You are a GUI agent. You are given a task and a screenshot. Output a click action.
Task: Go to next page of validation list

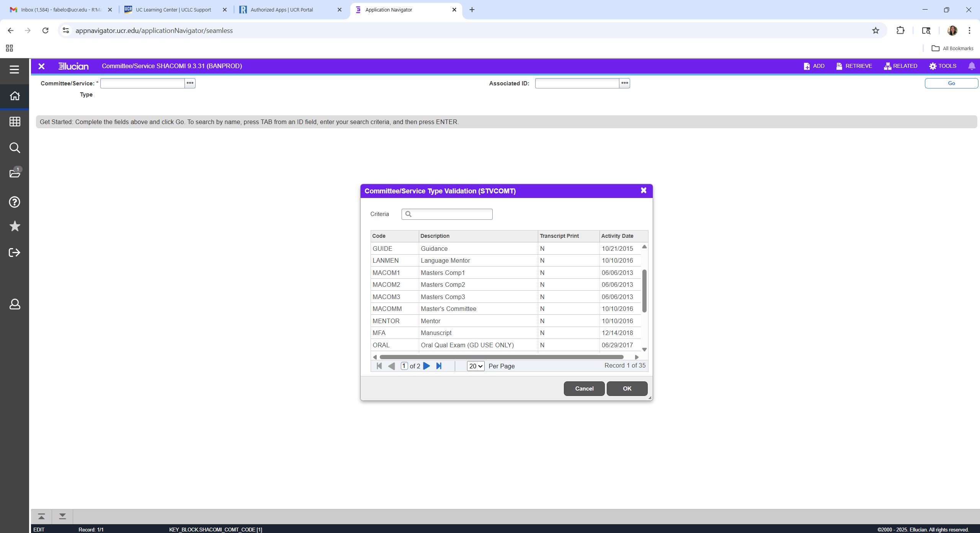(x=426, y=366)
